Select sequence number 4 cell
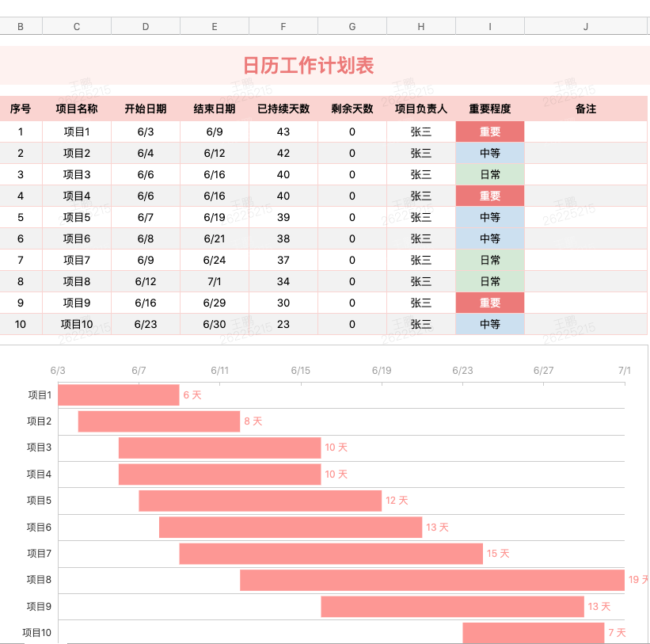The height and width of the screenshot is (644, 650). point(21,196)
